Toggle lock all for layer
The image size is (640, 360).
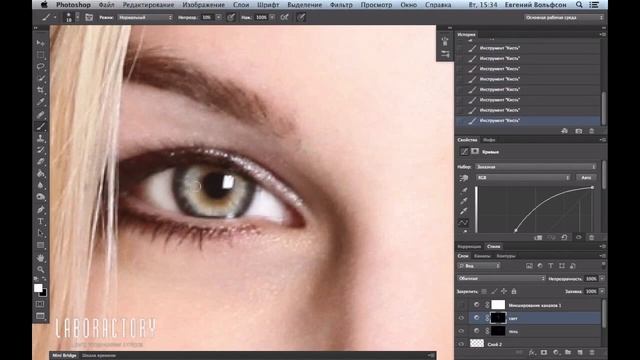(514, 291)
